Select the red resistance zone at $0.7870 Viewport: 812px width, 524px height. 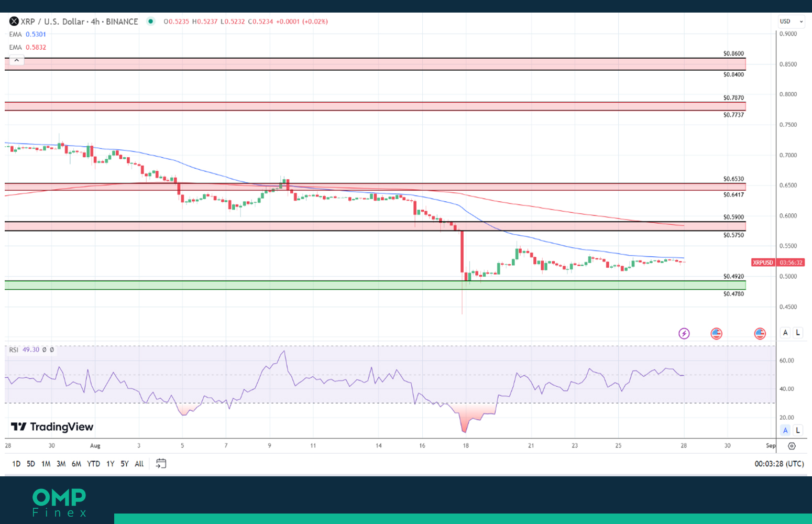click(x=375, y=106)
